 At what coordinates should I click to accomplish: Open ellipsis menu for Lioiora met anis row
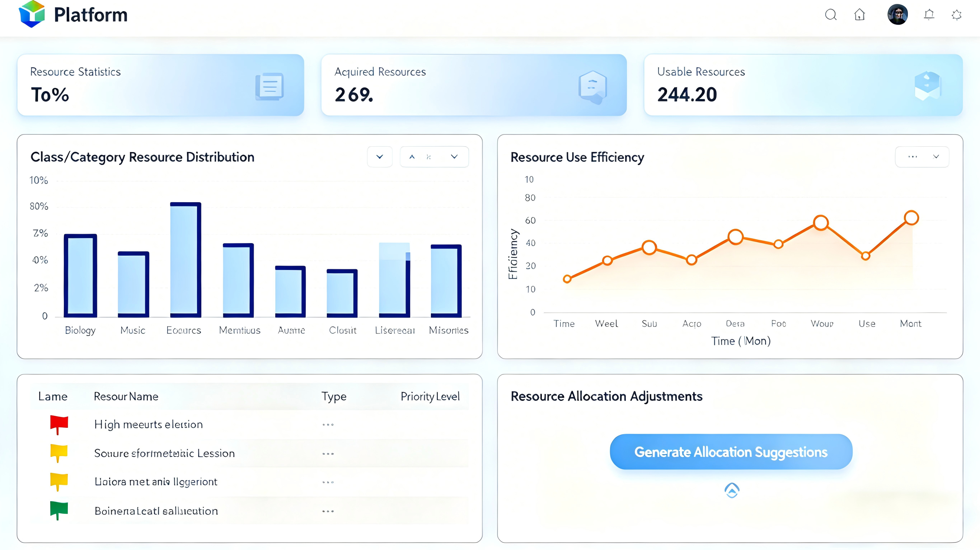point(328,482)
